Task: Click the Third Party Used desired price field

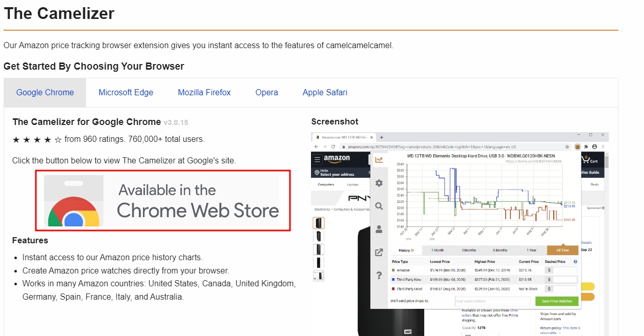Action: point(564,289)
